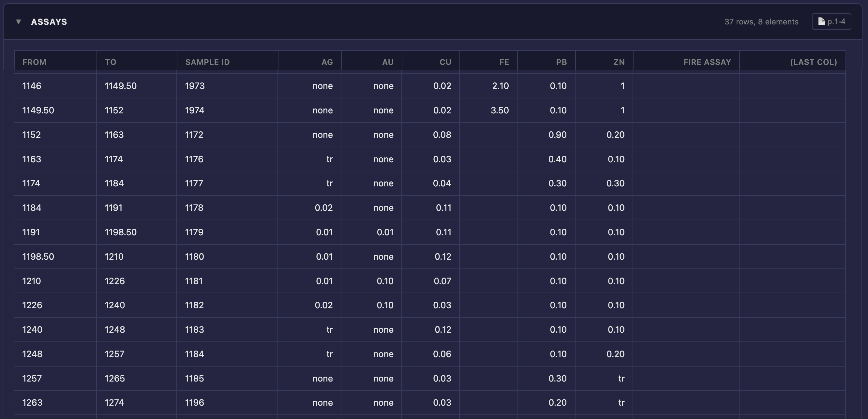
Task: Select the TO column header
Action: click(x=111, y=62)
